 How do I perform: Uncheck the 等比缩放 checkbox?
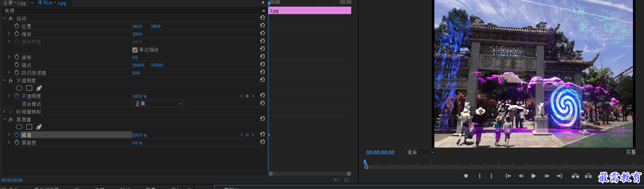(135, 50)
